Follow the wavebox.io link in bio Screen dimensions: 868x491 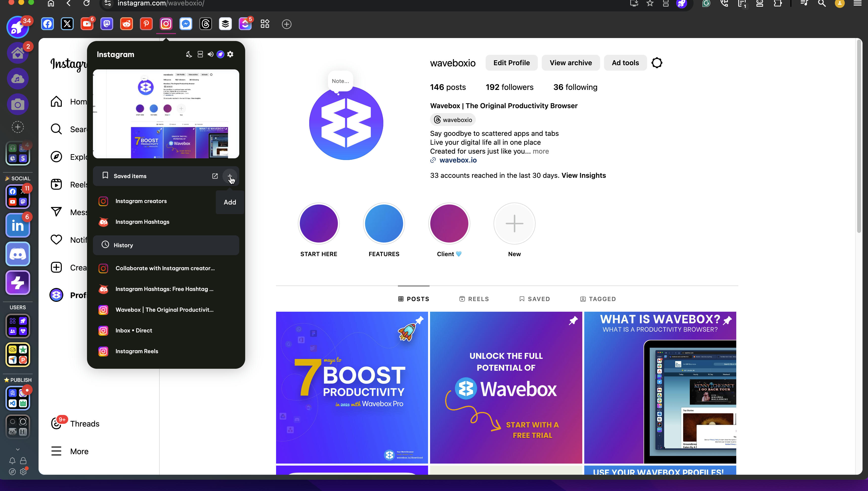click(x=458, y=160)
